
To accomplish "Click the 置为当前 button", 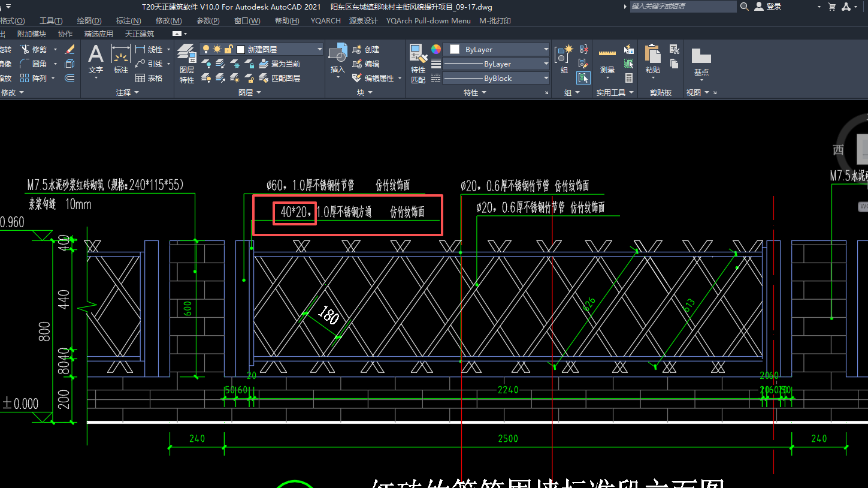I will [x=280, y=64].
